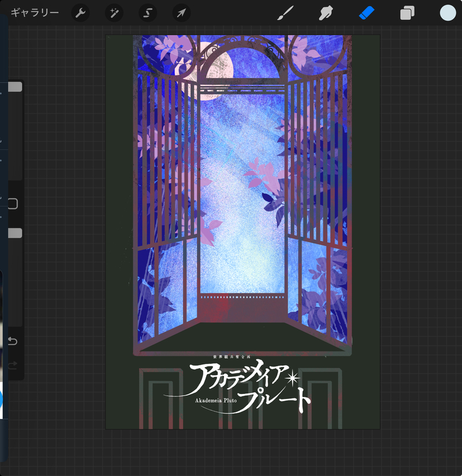Select the Brush paint tool
Image resolution: width=462 pixels, height=476 pixels.
[x=285, y=13]
